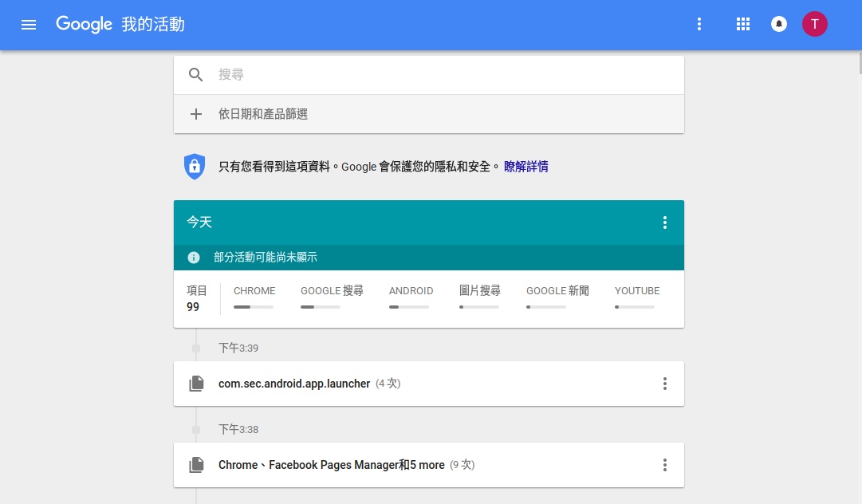Click the com.sec.android.app.launcher document icon
The height and width of the screenshot is (504, 862).
pos(196,384)
